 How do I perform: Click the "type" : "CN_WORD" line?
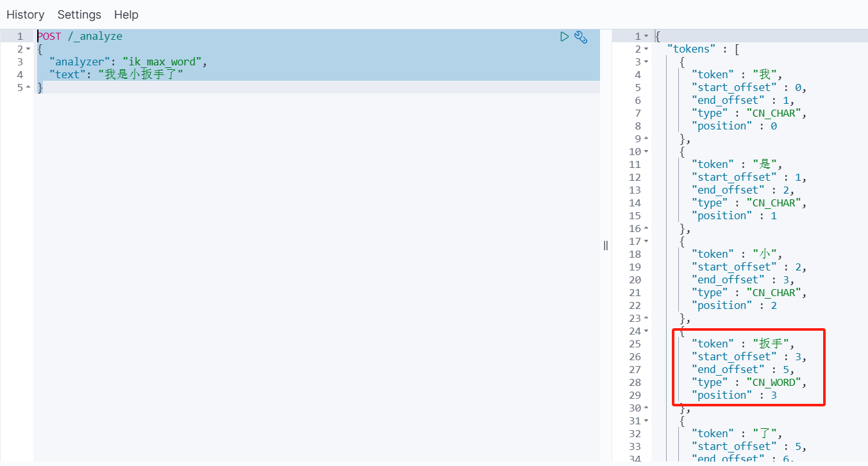click(x=749, y=383)
